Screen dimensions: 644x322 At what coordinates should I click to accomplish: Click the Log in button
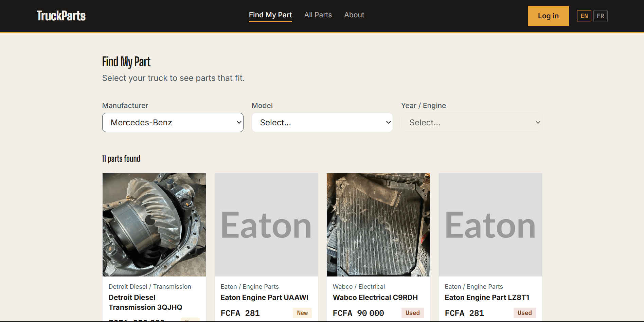click(x=548, y=16)
